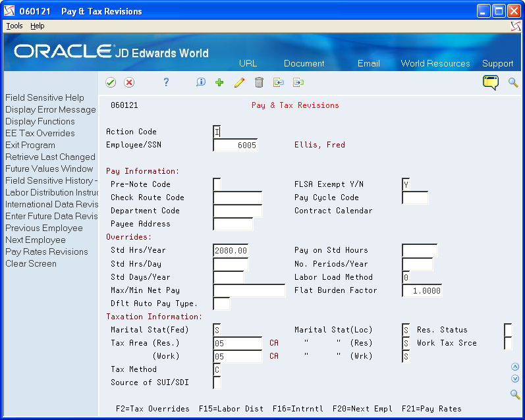
Task: Click the Check Route Code field
Action: click(x=238, y=197)
